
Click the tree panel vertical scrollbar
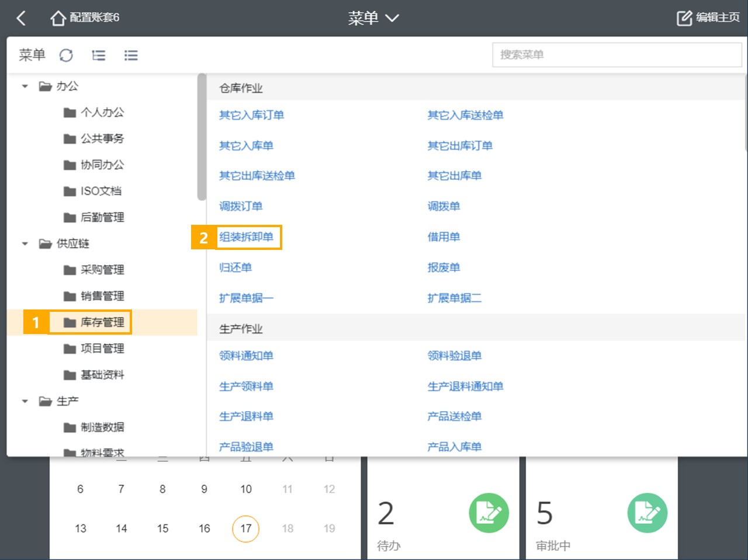tap(202, 137)
